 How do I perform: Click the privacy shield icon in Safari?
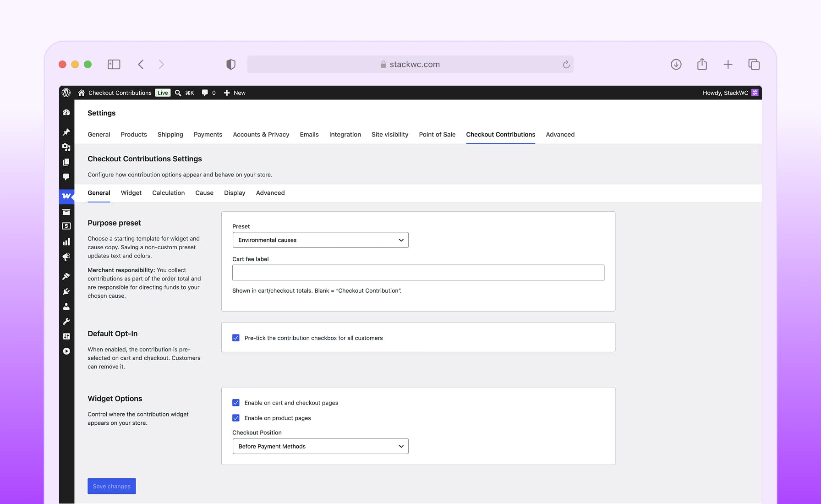point(231,65)
